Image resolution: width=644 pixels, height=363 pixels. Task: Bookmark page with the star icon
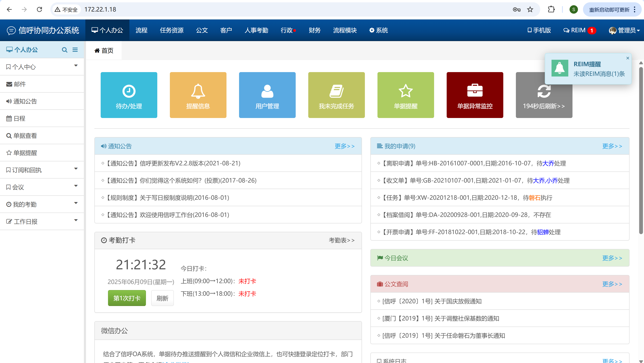(530, 9)
